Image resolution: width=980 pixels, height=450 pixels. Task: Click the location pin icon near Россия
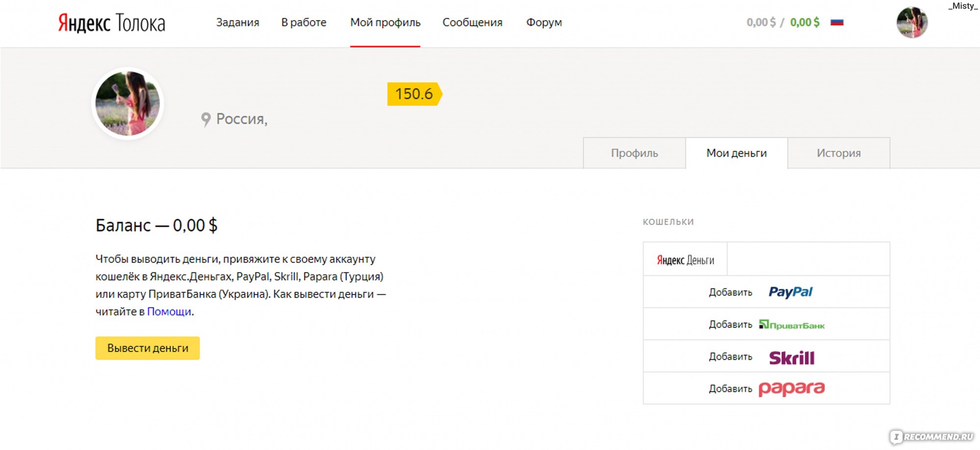tap(206, 119)
